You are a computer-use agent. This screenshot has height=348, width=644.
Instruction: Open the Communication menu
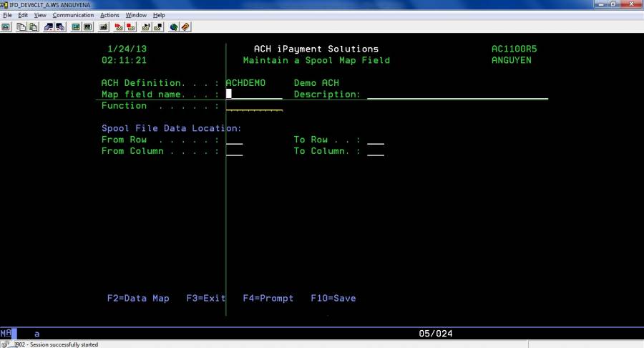[x=73, y=15]
